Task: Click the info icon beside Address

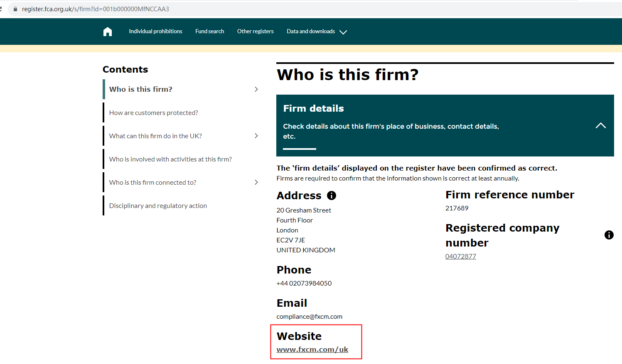Action: click(x=332, y=195)
